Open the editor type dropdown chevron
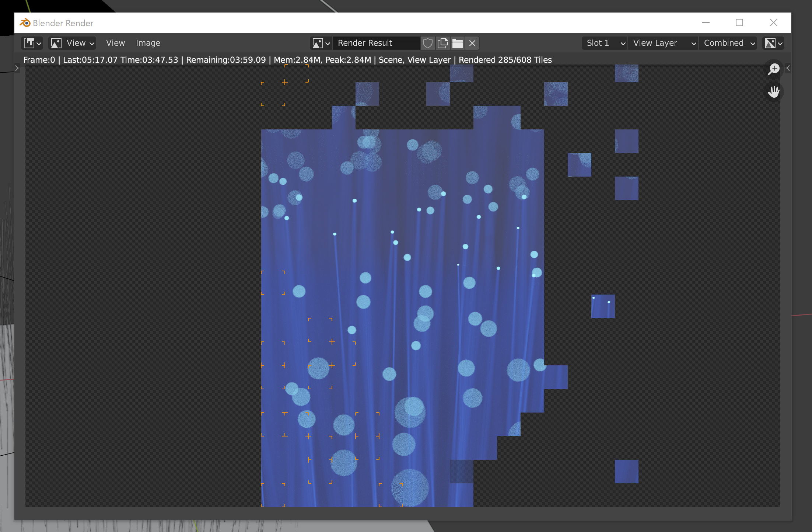Image resolution: width=812 pixels, height=532 pixels. point(39,43)
